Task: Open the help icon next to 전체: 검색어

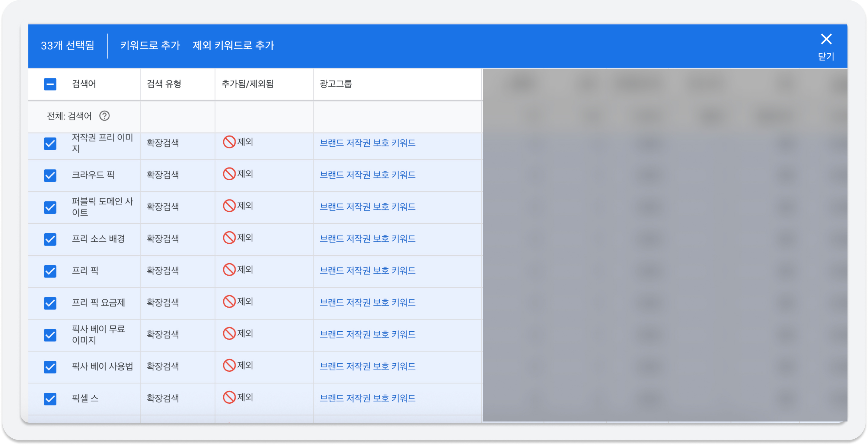Action: 105,116
